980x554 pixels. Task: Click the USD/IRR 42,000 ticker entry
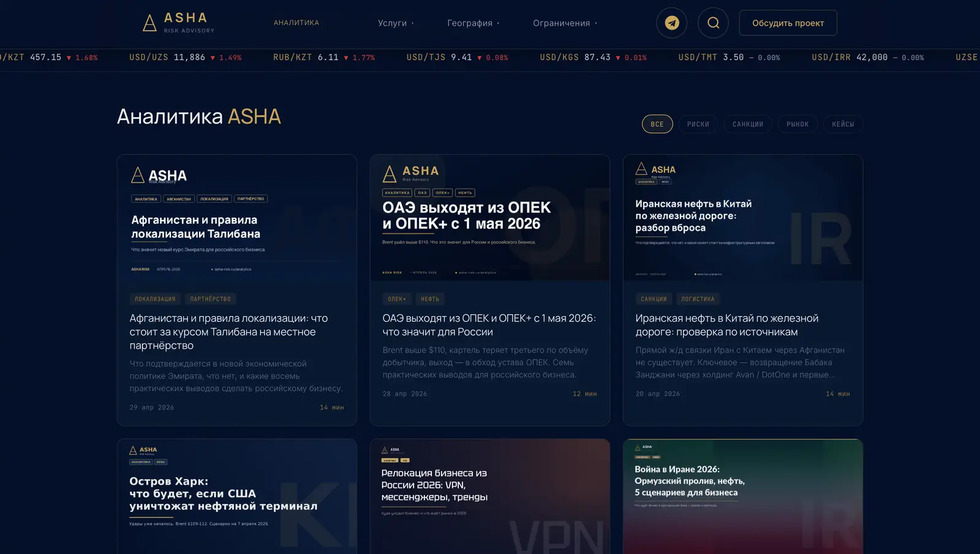[868, 58]
